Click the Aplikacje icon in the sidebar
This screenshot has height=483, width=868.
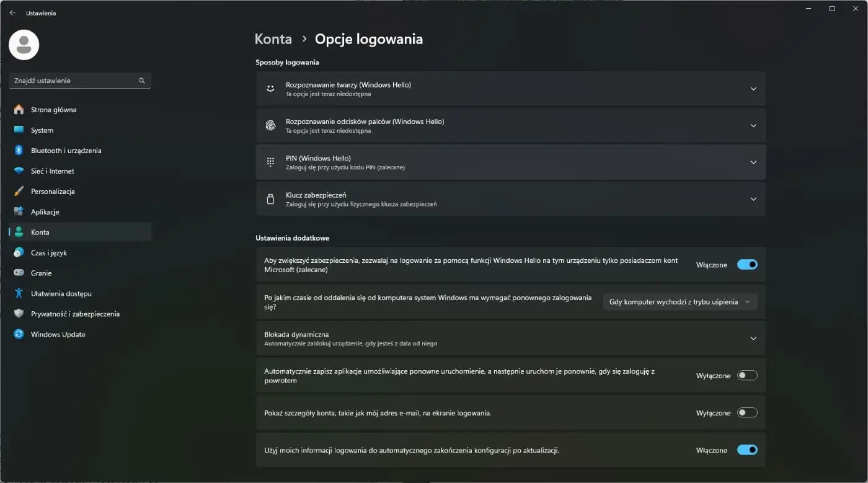point(19,212)
